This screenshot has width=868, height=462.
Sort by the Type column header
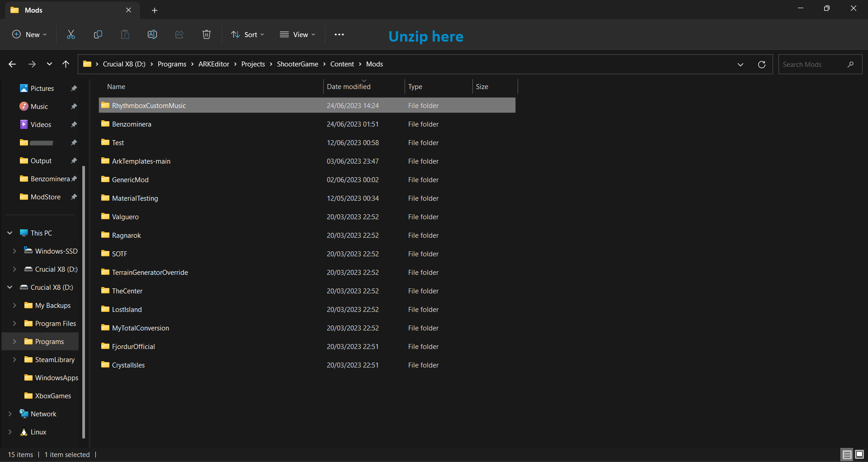439,86
